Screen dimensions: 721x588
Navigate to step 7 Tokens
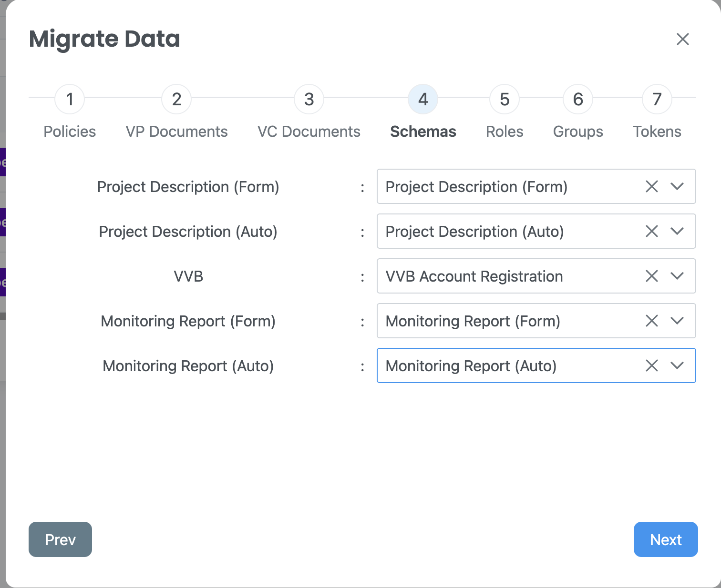point(657,99)
